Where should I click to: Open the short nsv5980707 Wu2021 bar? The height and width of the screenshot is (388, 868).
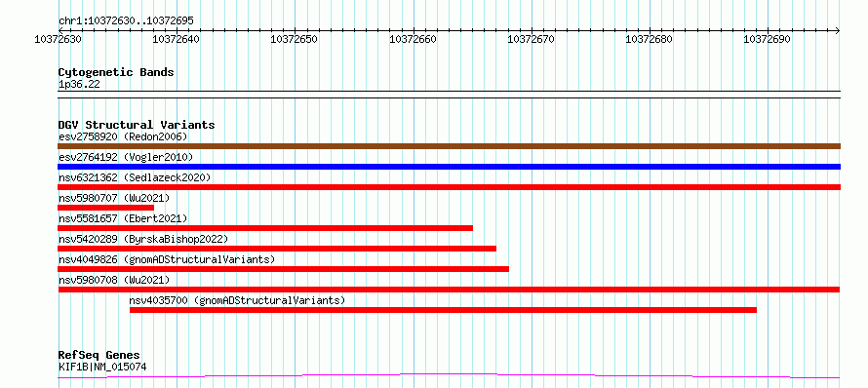click(105, 208)
